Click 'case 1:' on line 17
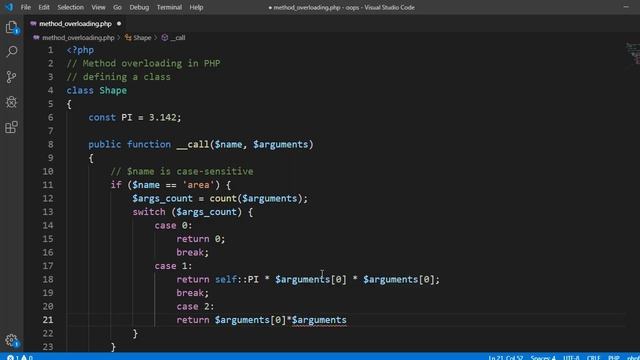The image size is (640, 360). [x=173, y=266]
